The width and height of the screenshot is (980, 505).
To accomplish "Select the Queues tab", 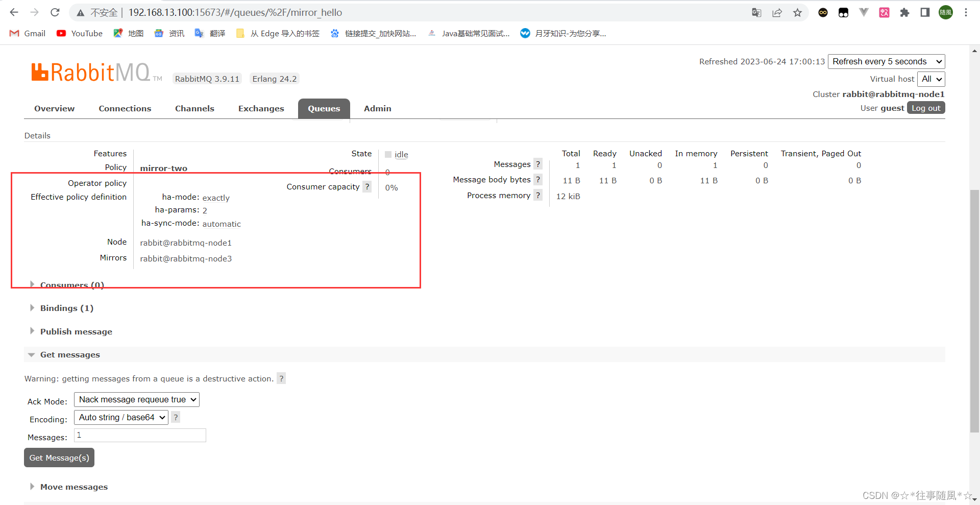I will click(x=324, y=108).
